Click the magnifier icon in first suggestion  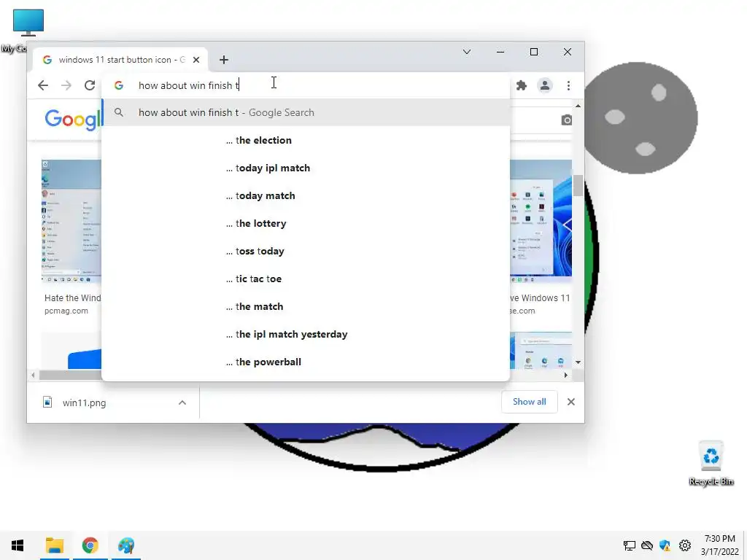coord(119,112)
